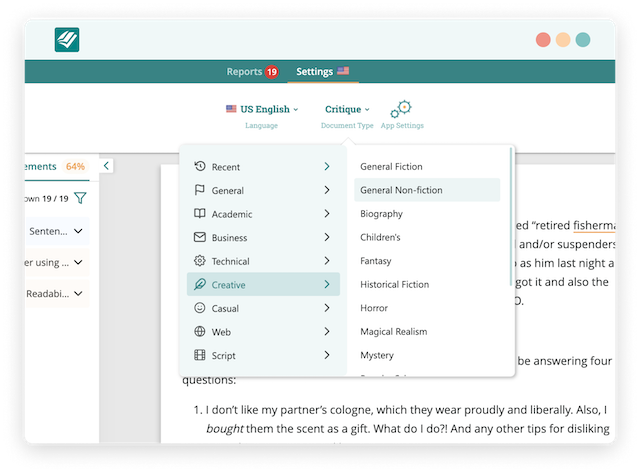Open the US English language dropdown
This screenshot has width=640, height=473.
[262, 109]
